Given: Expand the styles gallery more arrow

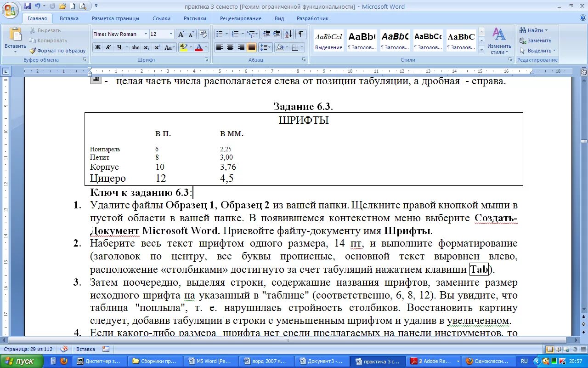Looking at the screenshot, I should coord(481,49).
